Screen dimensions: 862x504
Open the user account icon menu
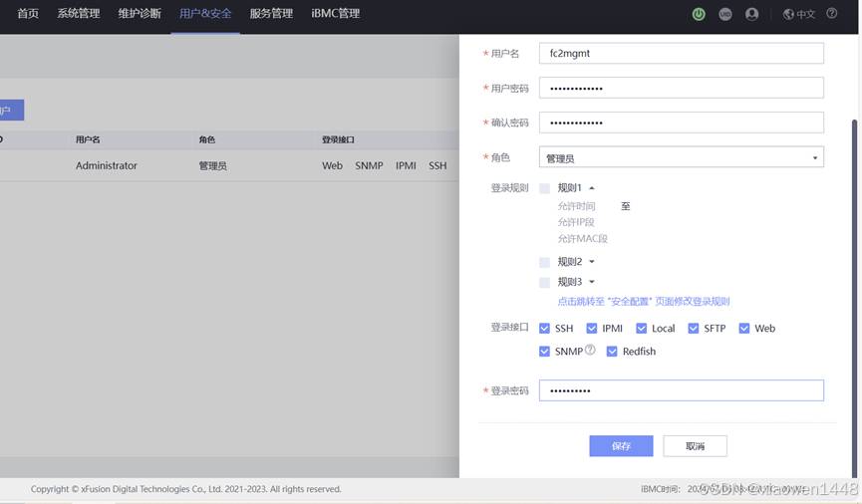point(752,14)
